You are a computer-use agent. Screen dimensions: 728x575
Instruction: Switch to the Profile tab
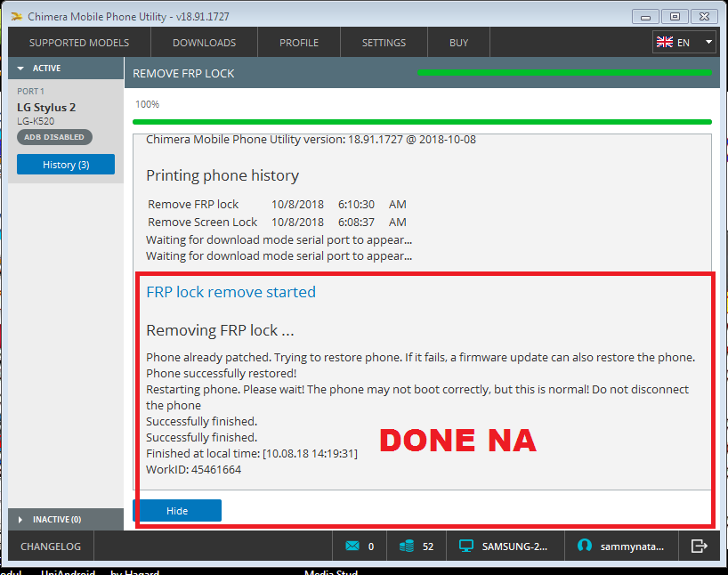pos(299,43)
